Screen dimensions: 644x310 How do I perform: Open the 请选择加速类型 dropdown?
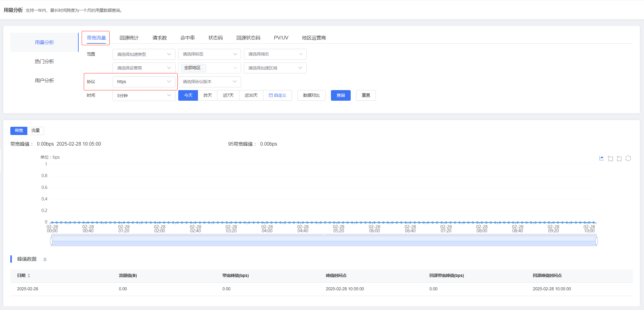(x=144, y=54)
